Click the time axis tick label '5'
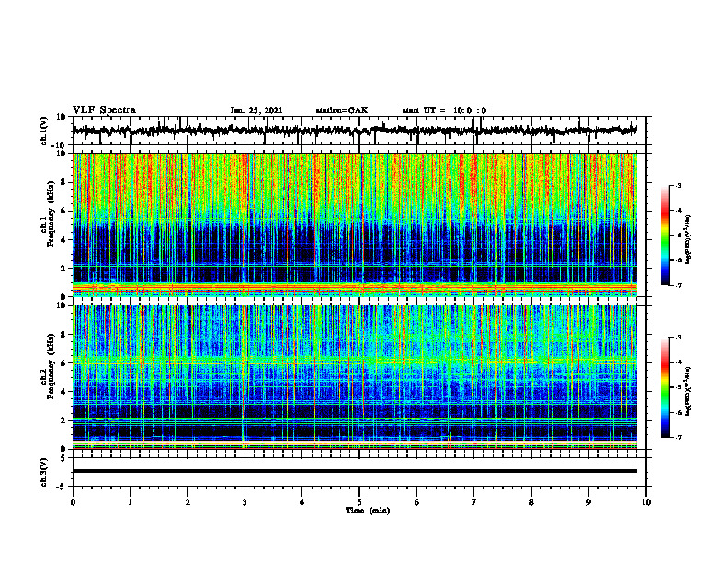The height and width of the screenshot is (563, 728). [359, 502]
